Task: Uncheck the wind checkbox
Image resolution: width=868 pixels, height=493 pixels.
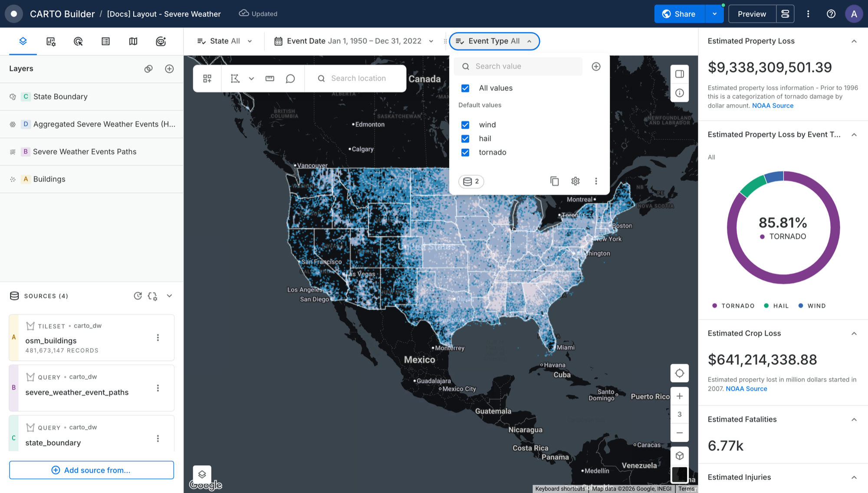Action: tap(465, 125)
